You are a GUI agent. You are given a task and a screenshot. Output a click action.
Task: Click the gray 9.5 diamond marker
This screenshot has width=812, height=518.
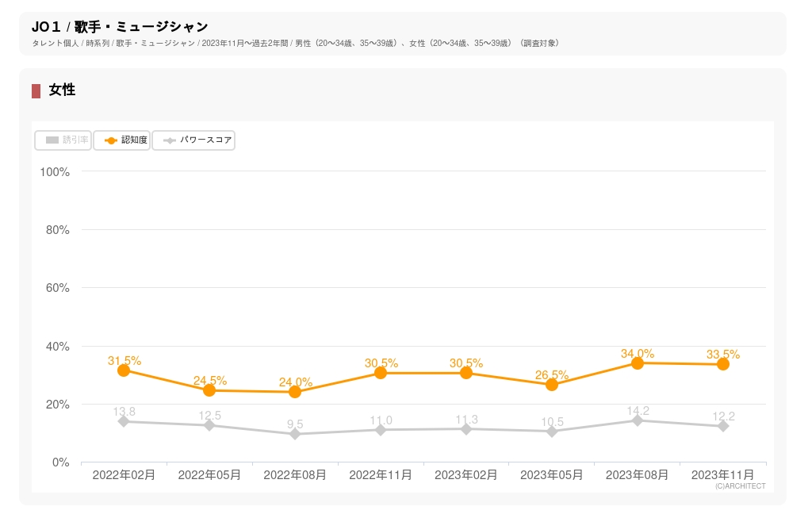pos(295,434)
